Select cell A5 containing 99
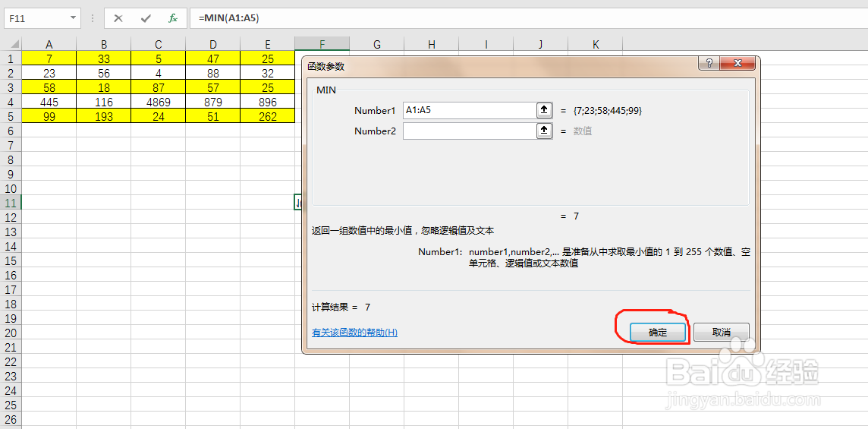The width and height of the screenshot is (868, 429). click(x=49, y=116)
